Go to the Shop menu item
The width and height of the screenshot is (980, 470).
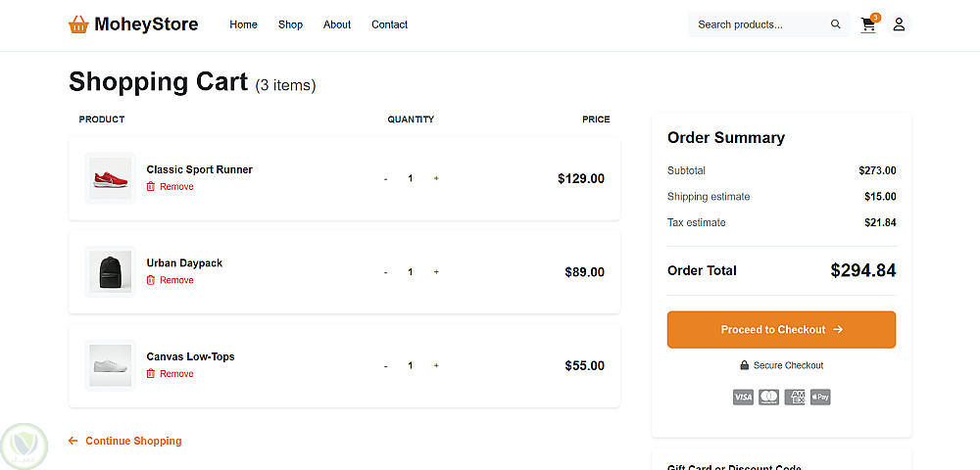point(290,24)
